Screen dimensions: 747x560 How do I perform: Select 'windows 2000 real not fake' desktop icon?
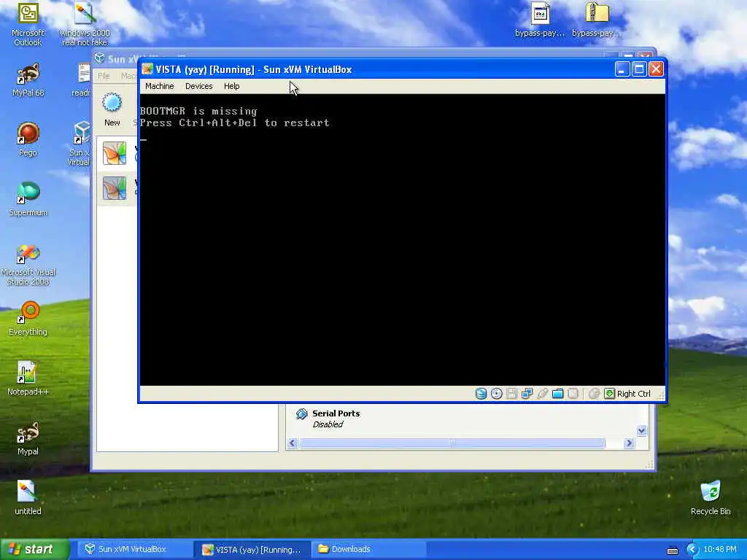85,25
